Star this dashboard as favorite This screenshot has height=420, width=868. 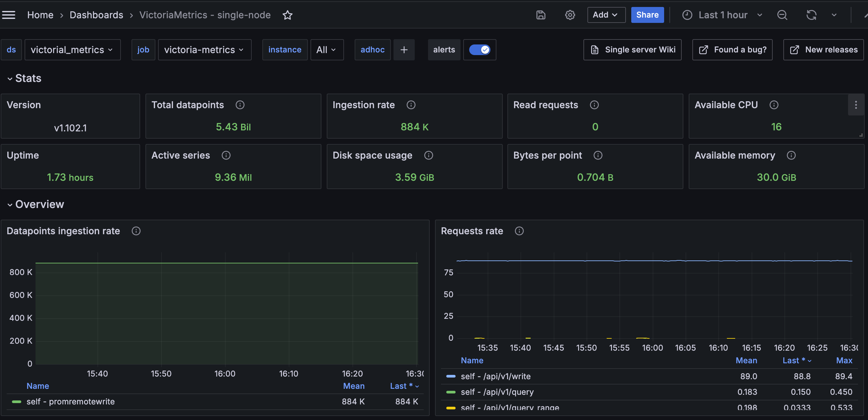coord(288,15)
